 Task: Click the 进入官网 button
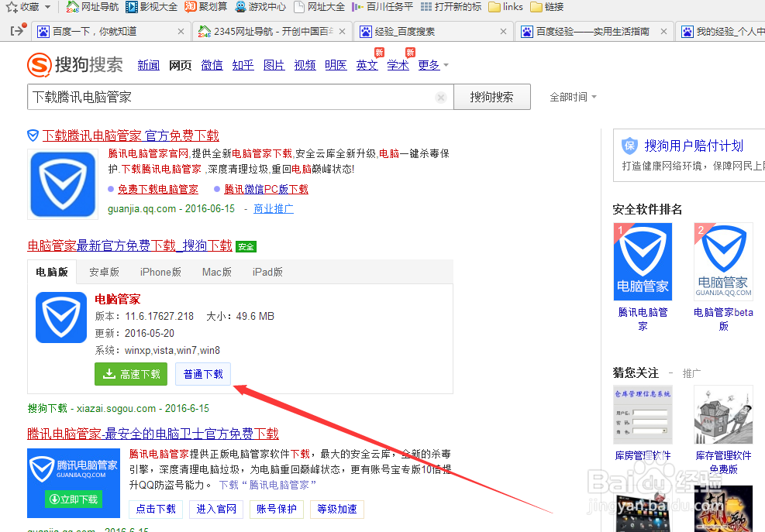[x=216, y=509]
